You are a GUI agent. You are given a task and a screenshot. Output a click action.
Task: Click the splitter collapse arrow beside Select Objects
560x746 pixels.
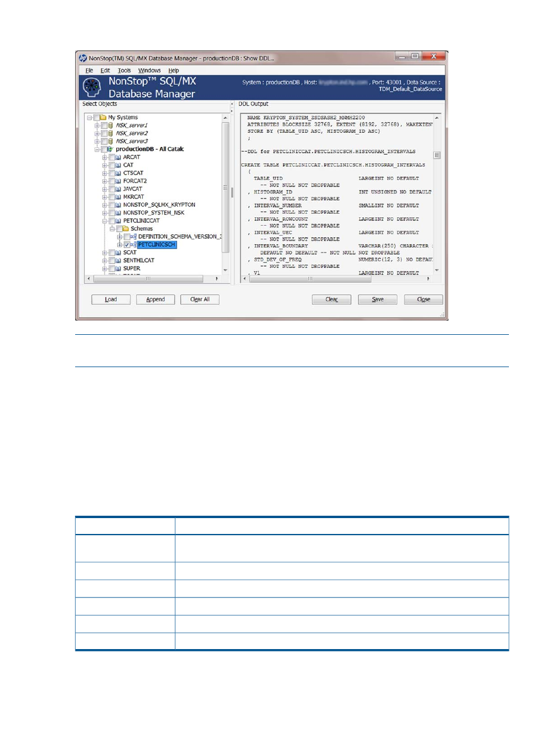232,104
